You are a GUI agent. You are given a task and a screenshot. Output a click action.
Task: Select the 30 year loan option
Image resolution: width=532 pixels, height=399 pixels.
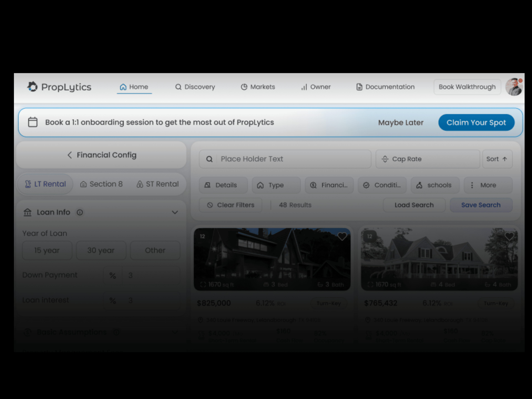tap(101, 250)
